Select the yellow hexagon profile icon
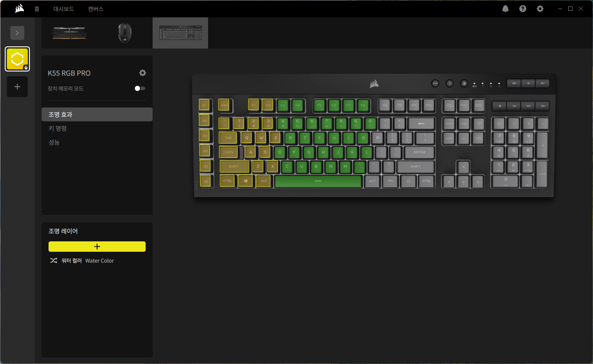 17,58
